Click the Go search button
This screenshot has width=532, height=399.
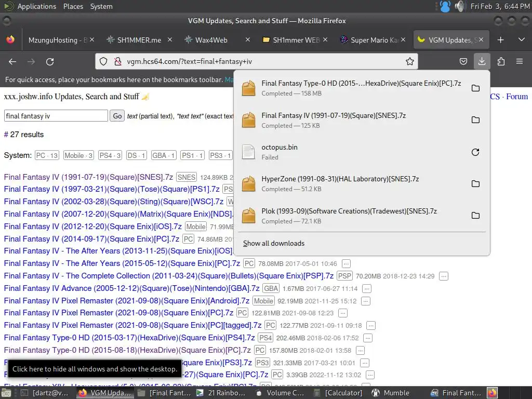pyautogui.click(x=117, y=116)
